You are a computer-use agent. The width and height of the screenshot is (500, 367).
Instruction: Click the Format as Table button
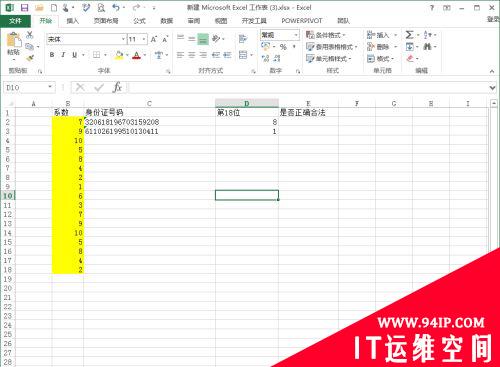click(332, 47)
